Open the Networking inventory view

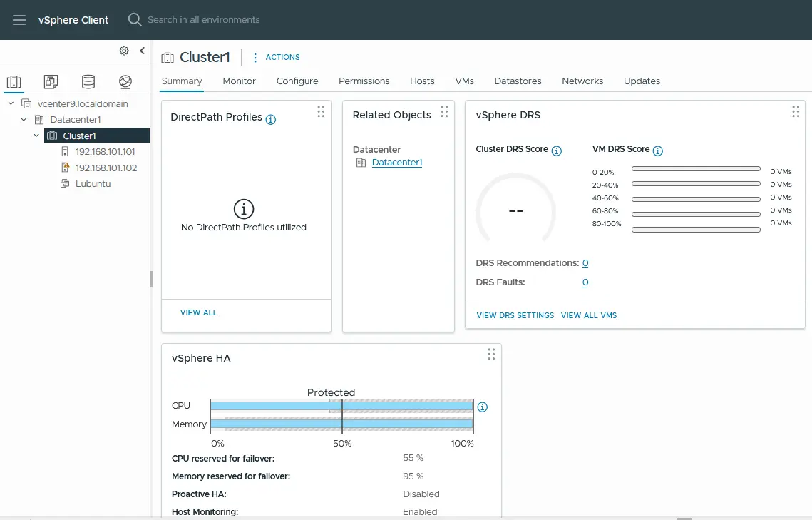tap(125, 81)
